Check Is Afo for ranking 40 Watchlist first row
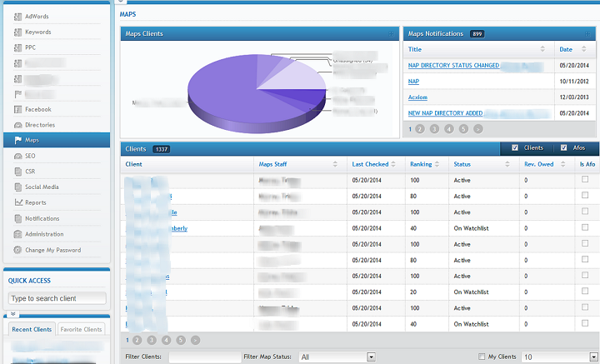The height and width of the screenshot is (364, 600). [x=585, y=227]
